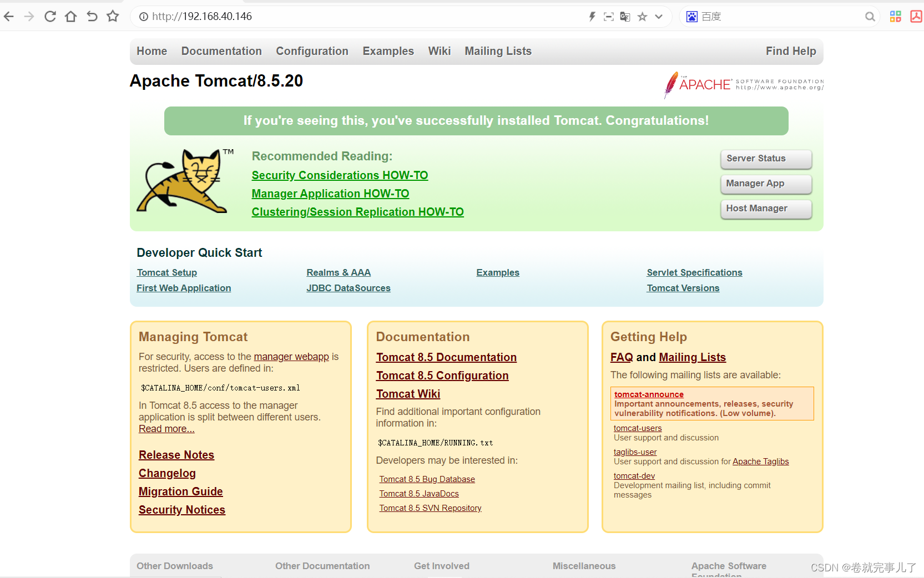
Task: Bookmark page with the star icon left of the address bar
Action: (x=113, y=17)
